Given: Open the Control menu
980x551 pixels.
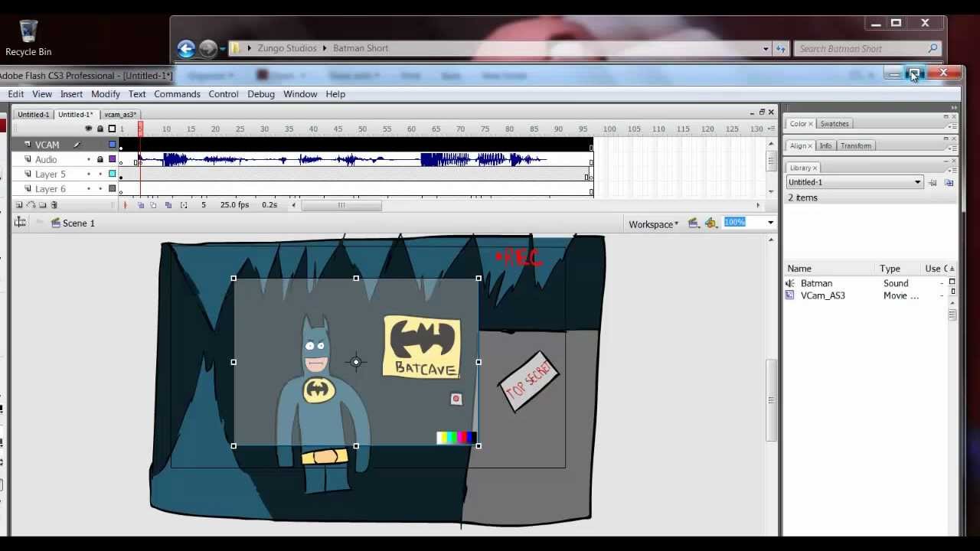Looking at the screenshot, I should [224, 94].
